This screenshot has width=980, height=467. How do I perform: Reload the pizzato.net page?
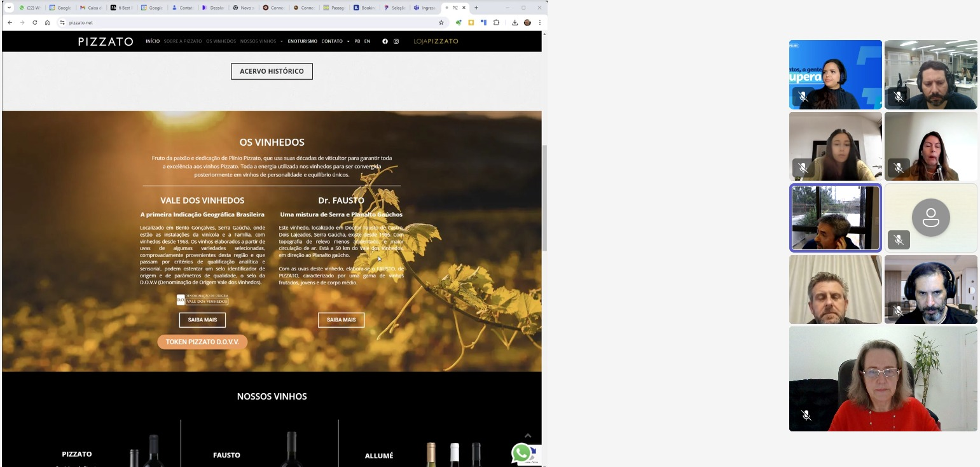click(x=34, y=22)
